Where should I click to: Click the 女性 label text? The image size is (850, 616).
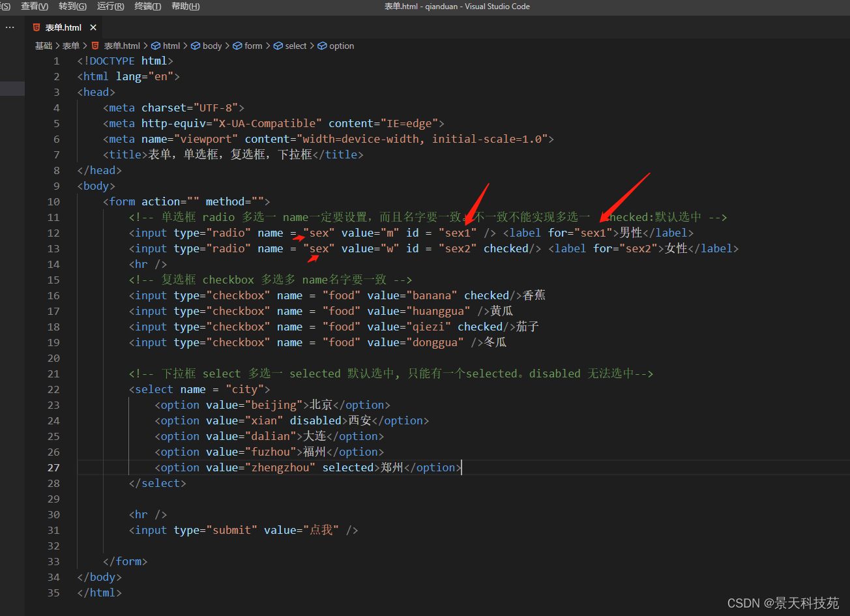(676, 248)
